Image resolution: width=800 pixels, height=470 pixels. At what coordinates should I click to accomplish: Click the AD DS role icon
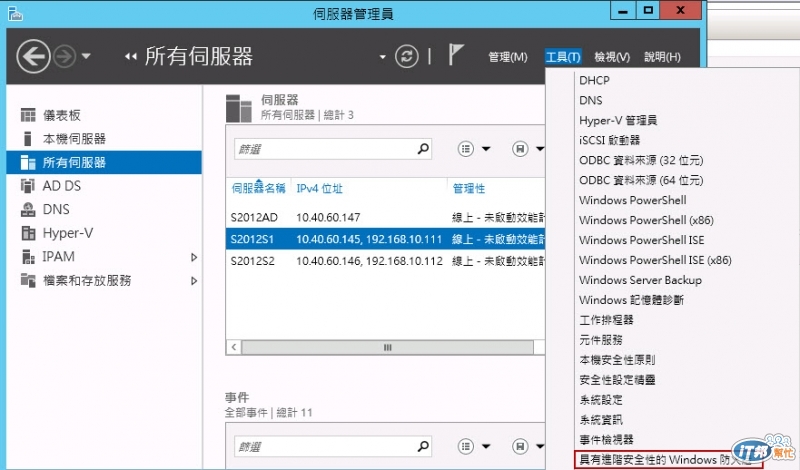[28, 186]
